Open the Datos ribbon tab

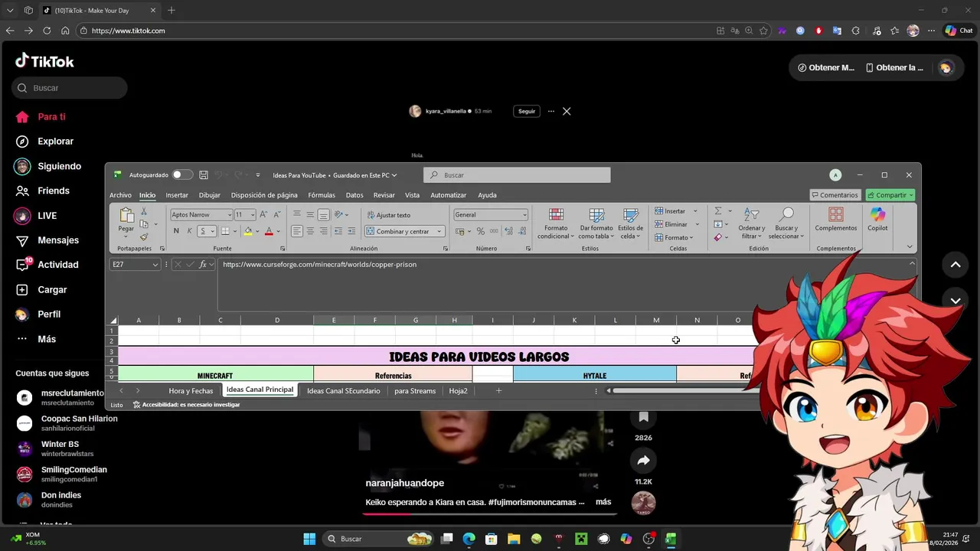[354, 195]
